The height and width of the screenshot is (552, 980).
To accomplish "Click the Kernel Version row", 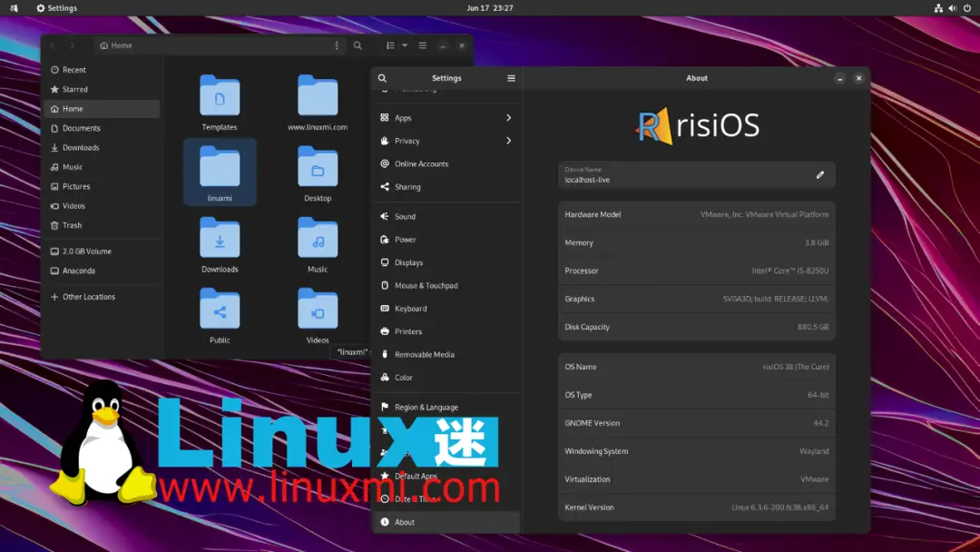I will click(696, 508).
